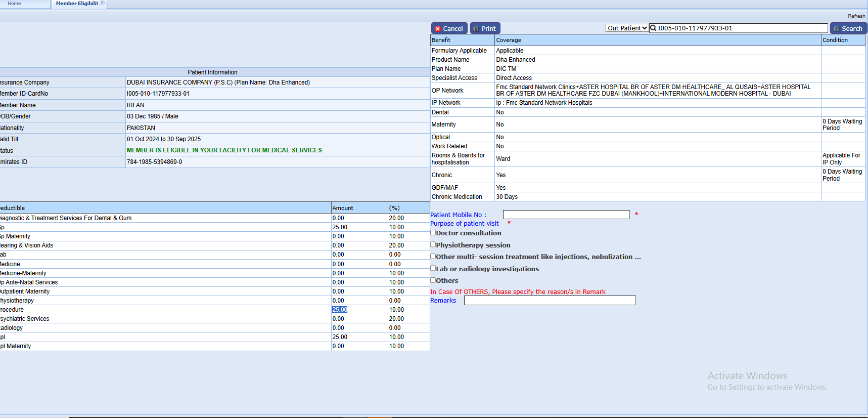Select the Member Eligibility tab

pyautogui.click(x=76, y=4)
